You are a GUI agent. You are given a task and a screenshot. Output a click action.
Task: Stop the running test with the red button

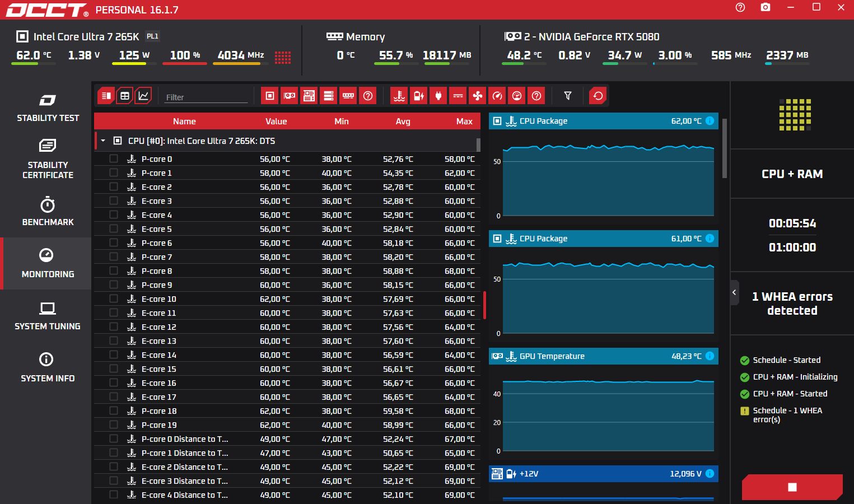[x=792, y=487]
